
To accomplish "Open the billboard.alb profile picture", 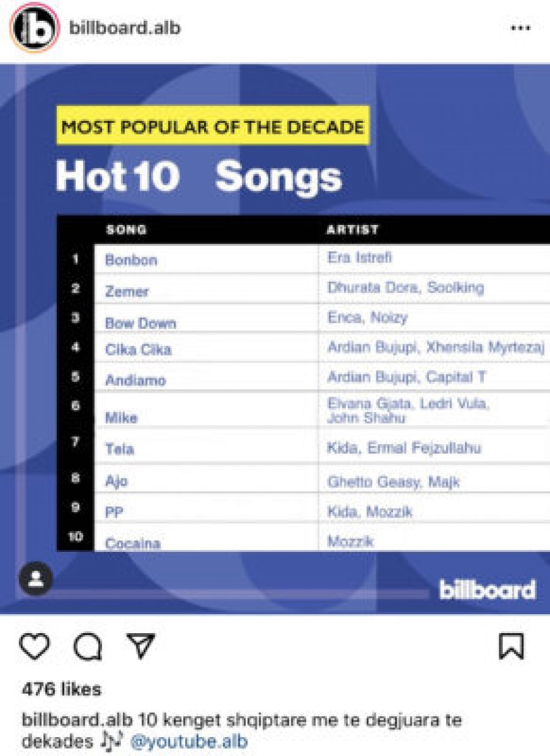I will [x=34, y=28].
